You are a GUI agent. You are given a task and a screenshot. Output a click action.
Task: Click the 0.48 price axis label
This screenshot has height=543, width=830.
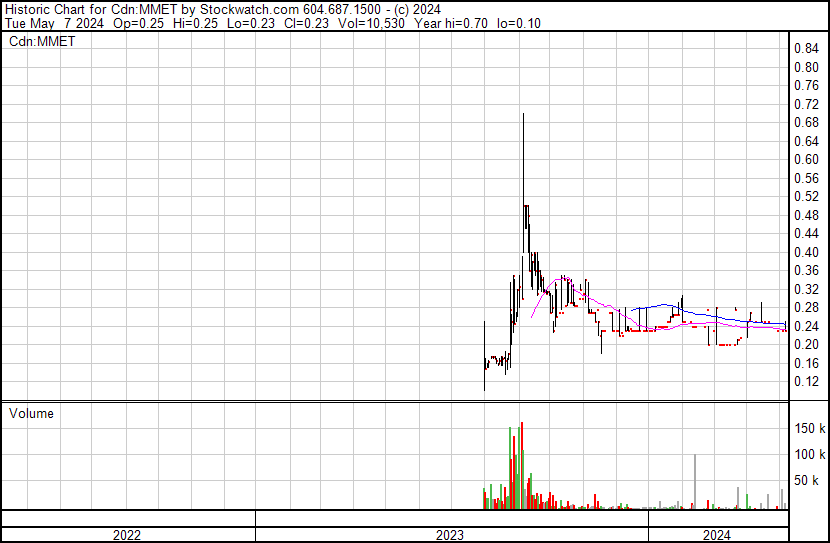807,215
